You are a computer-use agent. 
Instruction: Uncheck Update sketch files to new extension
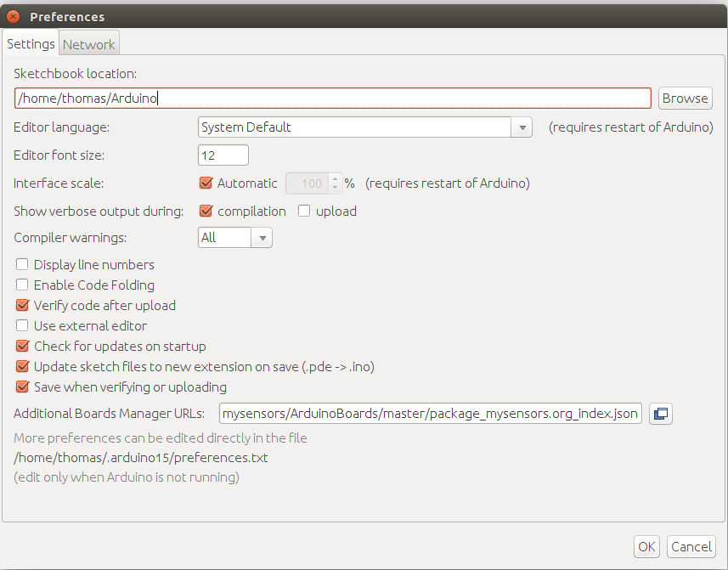(21, 366)
